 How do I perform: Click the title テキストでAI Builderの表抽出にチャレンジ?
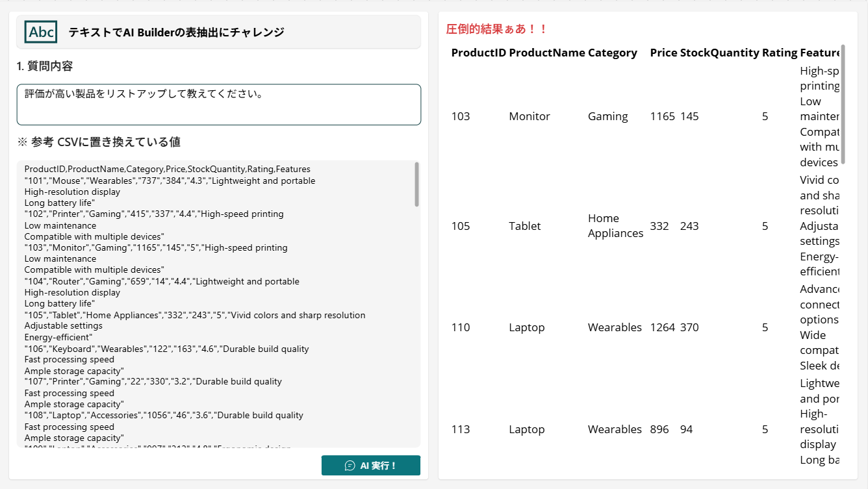[x=176, y=32]
